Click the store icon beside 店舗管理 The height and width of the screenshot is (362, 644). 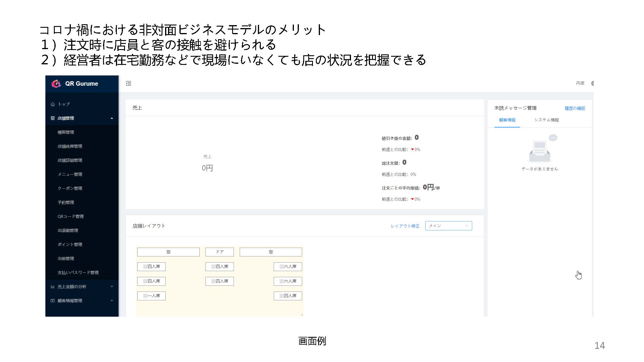(53, 118)
